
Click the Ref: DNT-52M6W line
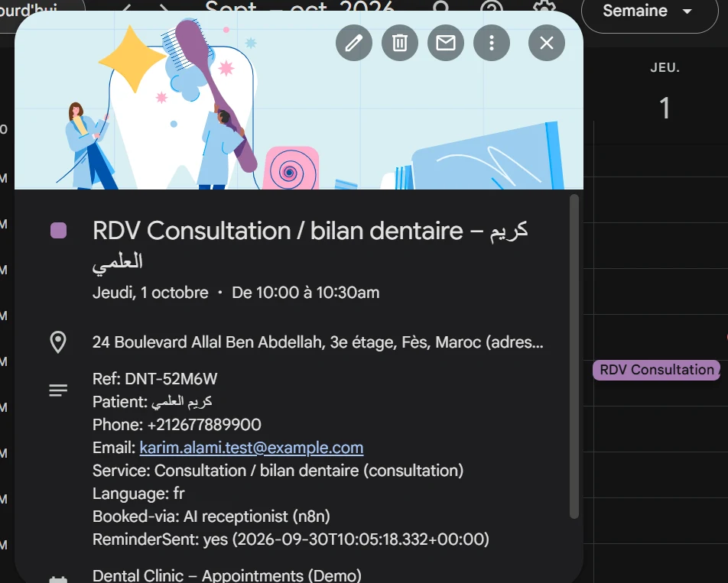tap(155, 379)
